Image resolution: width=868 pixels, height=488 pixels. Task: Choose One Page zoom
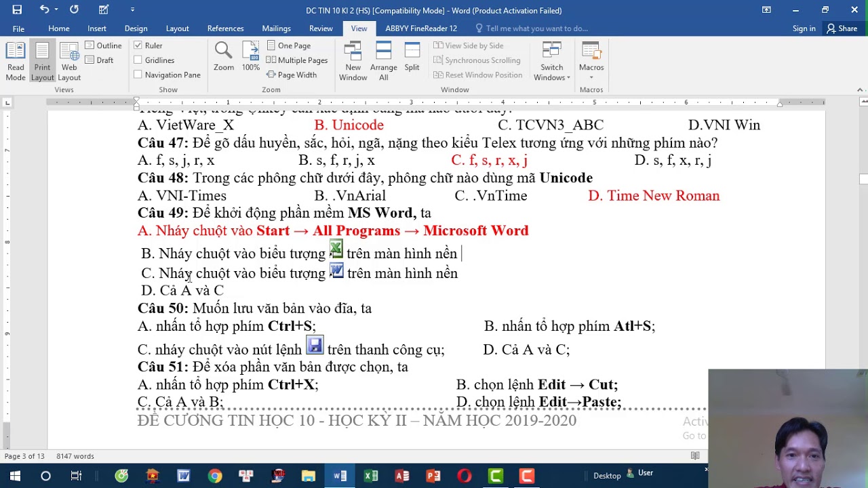tap(288, 45)
